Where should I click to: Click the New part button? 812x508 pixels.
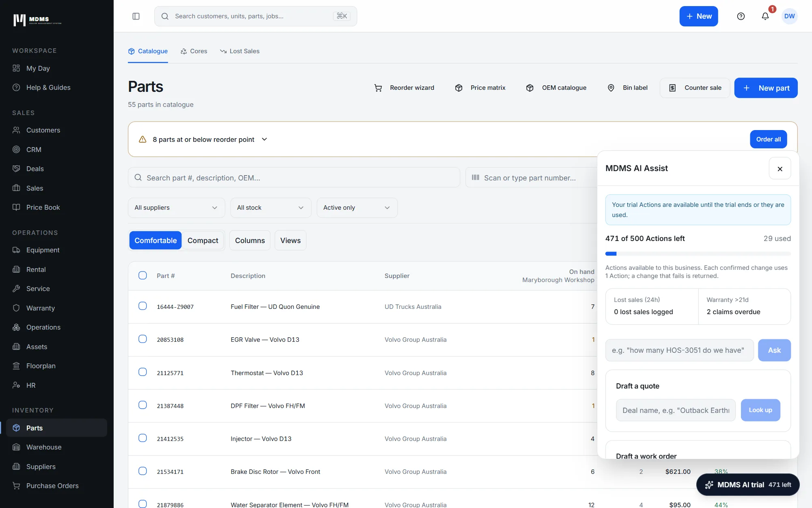pos(766,88)
